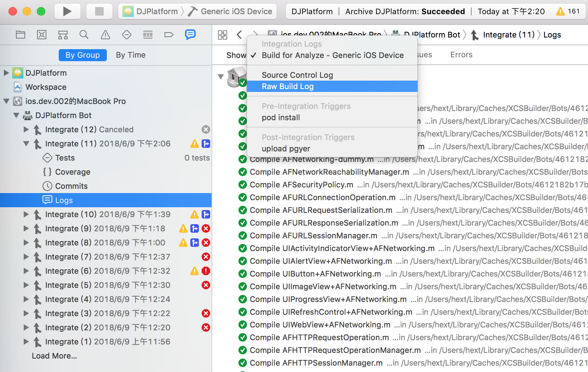Click the analyzer icon on Integrate (10)
The image size is (588, 372).
[206, 214]
